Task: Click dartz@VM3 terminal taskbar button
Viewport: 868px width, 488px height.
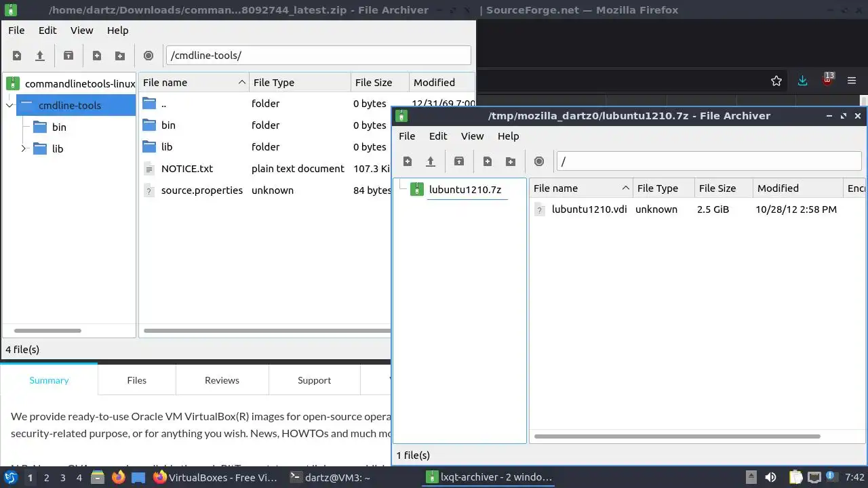Action: tap(330, 477)
